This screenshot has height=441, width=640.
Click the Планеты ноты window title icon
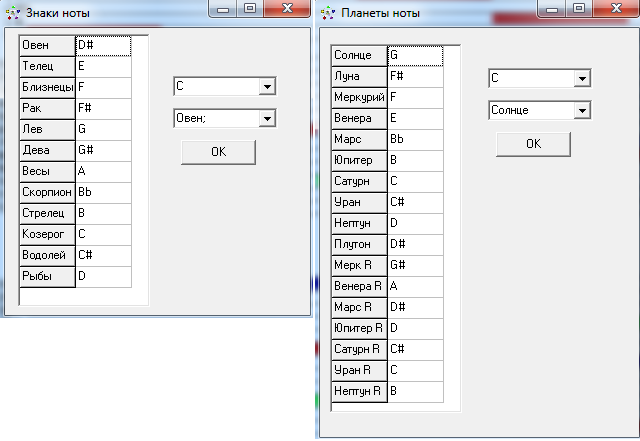[x=328, y=14]
